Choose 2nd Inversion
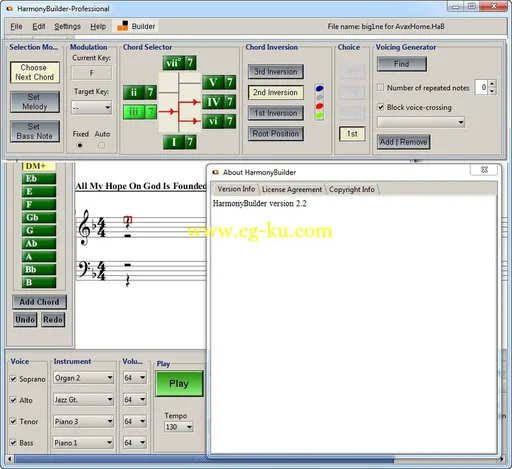 point(276,92)
